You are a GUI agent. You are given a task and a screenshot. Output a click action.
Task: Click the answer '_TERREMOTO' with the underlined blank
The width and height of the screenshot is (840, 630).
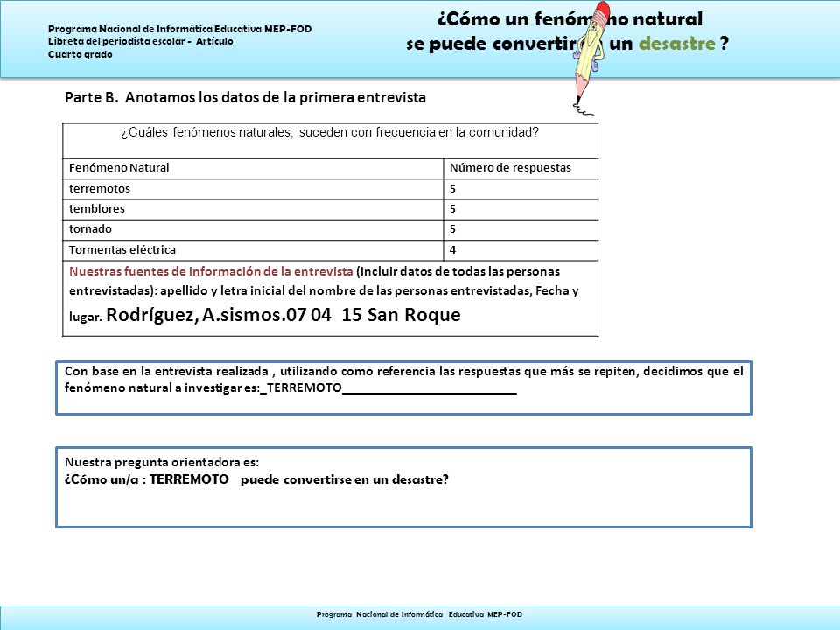tap(388, 388)
